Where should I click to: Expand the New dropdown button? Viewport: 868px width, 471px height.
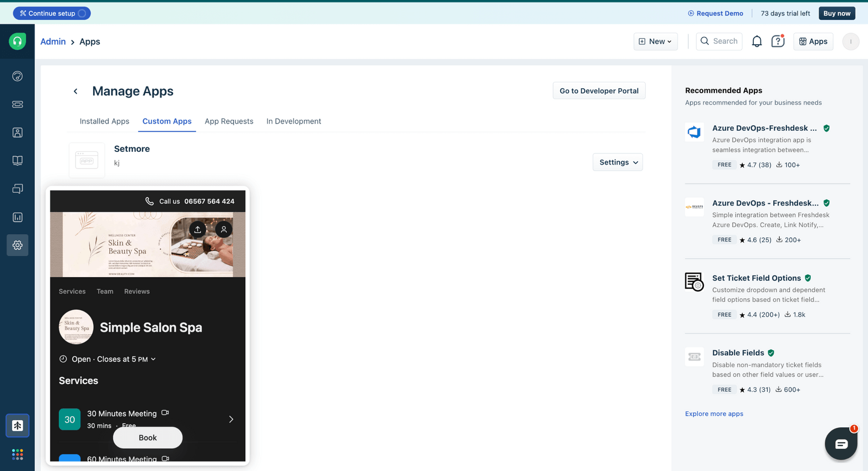655,42
